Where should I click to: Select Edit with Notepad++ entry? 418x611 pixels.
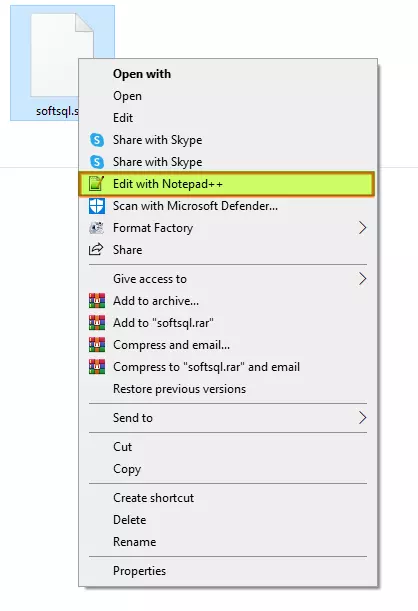[227, 184]
